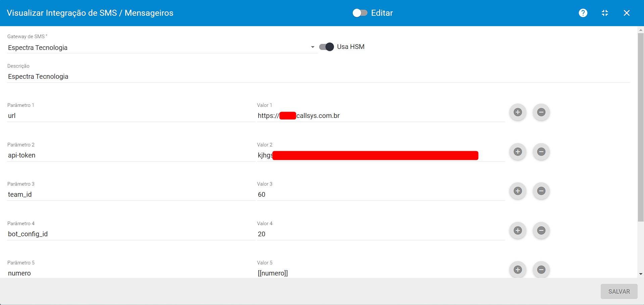
Task: Toggle the Usa HSM switch
Action: click(327, 47)
